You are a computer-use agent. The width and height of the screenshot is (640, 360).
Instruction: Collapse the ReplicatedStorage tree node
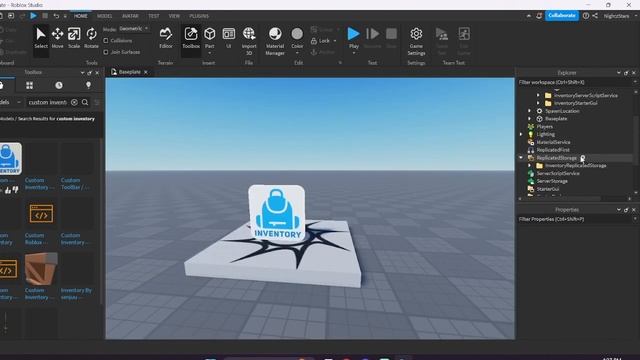coord(521,158)
